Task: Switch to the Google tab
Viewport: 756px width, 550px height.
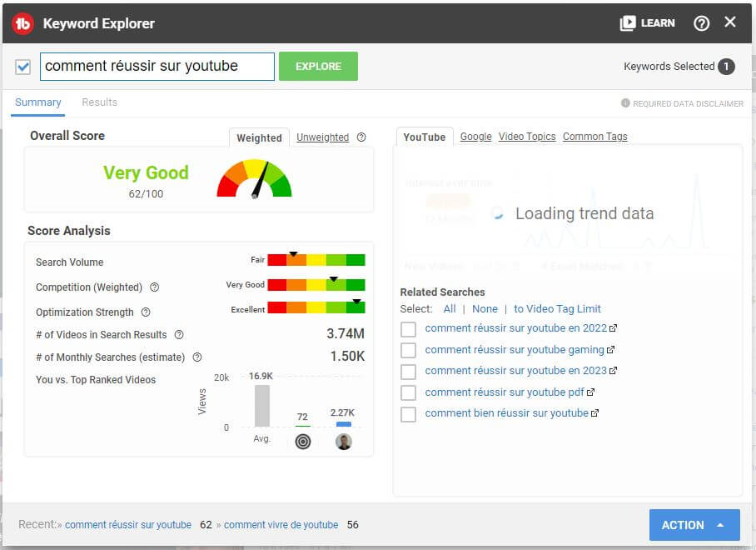Action: (476, 137)
